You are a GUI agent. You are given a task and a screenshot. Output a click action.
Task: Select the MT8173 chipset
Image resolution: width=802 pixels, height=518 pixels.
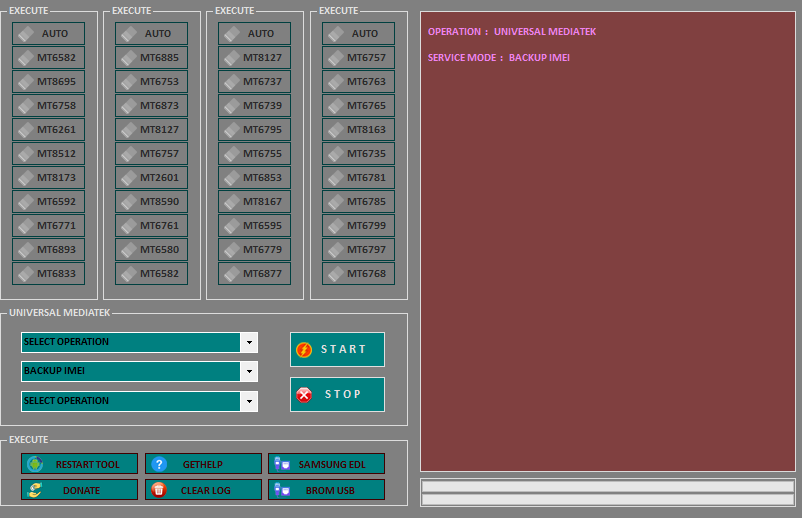click(49, 177)
